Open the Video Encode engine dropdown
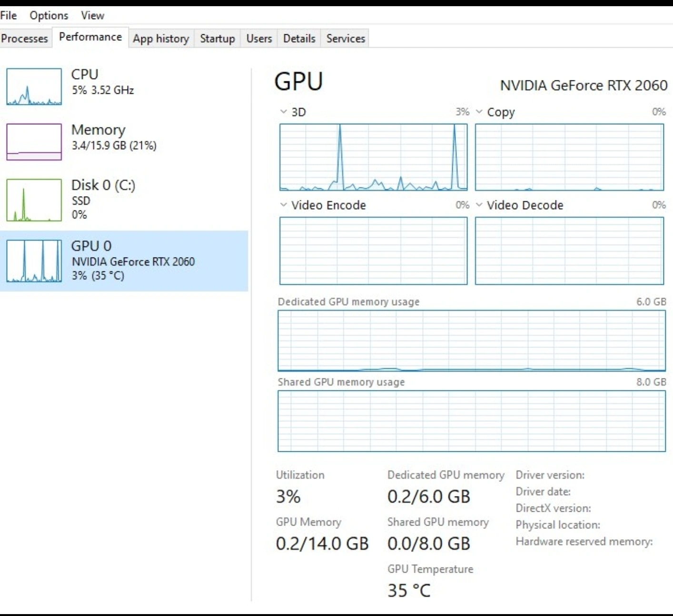The image size is (673, 616). [284, 205]
